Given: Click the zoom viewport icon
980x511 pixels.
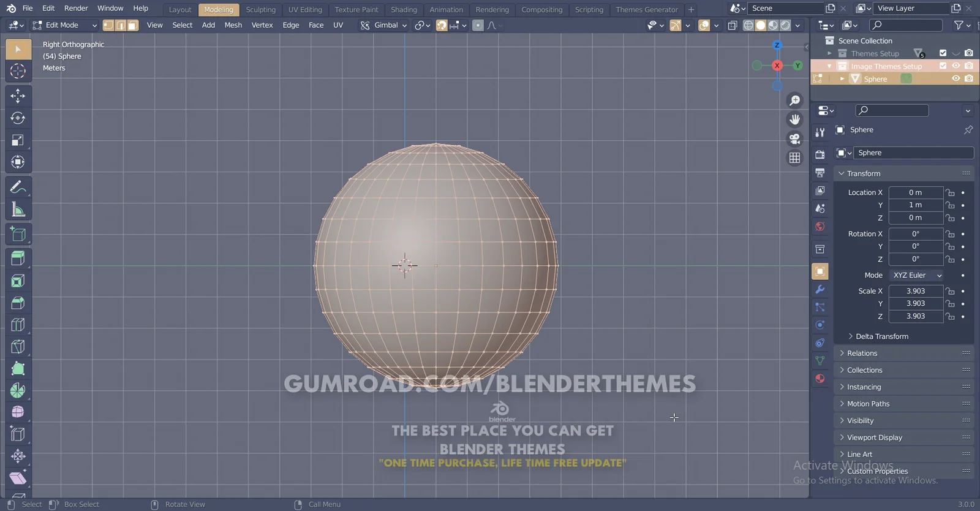Looking at the screenshot, I should pos(794,100).
